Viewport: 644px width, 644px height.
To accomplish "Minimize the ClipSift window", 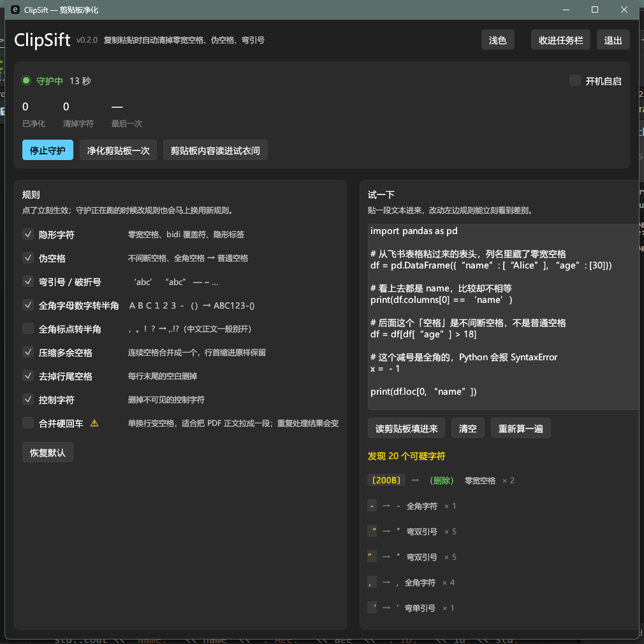I will click(x=566, y=10).
